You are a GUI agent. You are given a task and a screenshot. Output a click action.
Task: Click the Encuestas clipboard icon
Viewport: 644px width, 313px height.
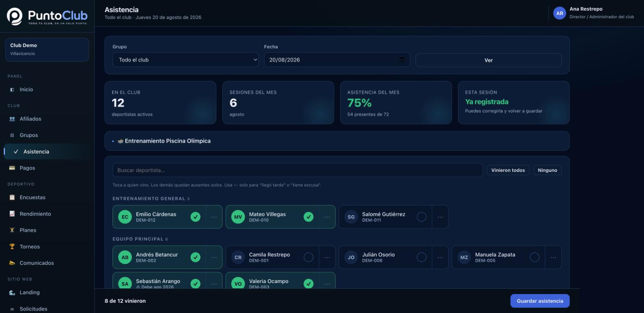[12, 197]
